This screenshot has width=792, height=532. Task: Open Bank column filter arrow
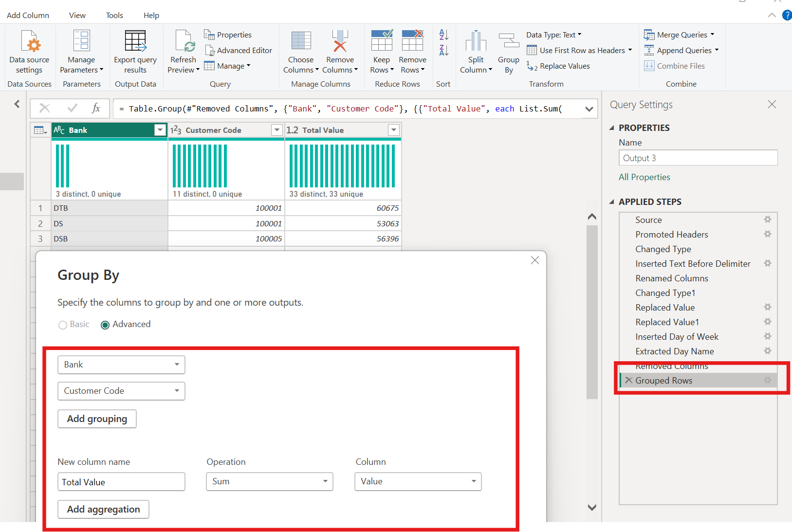point(160,130)
